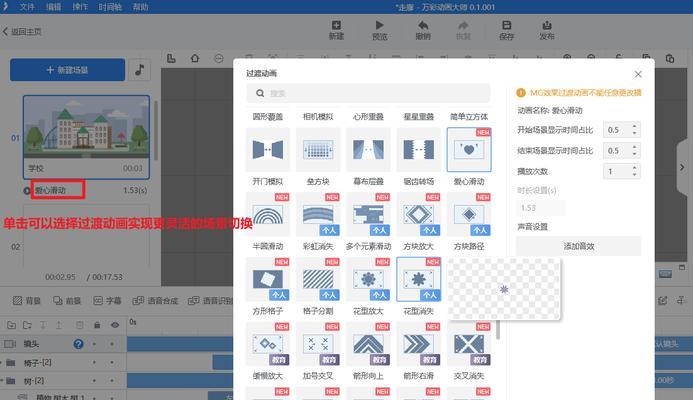
Task: Toggle the lock icon in timeline header
Action: click(x=97, y=325)
